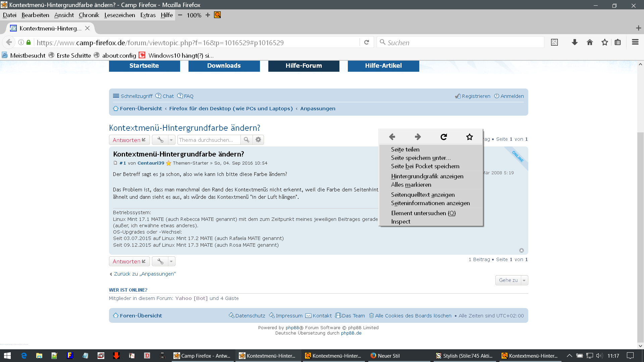Click the bookmark star in context menu
The image size is (644, 362).
point(469,137)
